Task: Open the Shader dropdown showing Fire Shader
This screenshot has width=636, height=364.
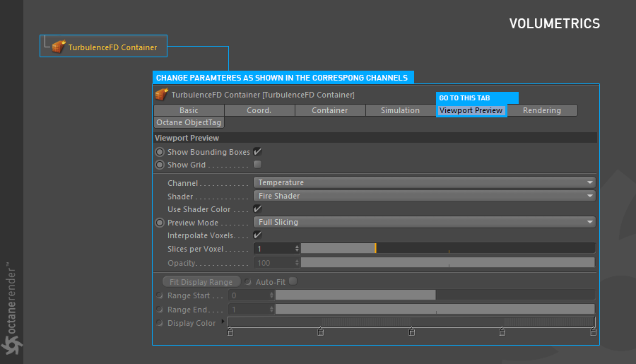Action: [x=424, y=196]
